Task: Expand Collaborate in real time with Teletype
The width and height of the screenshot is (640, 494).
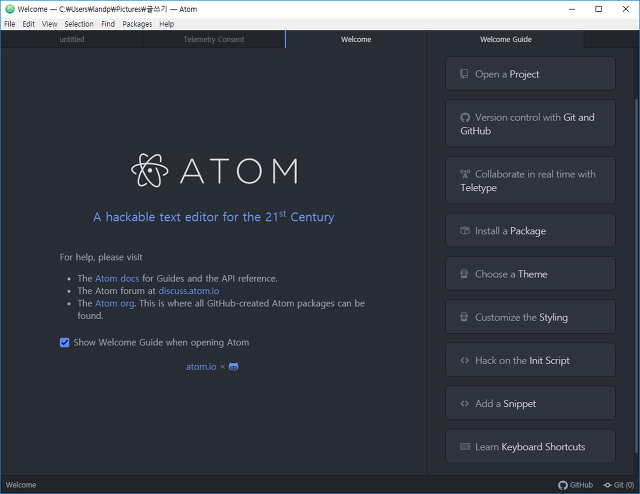Action: point(530,180)
